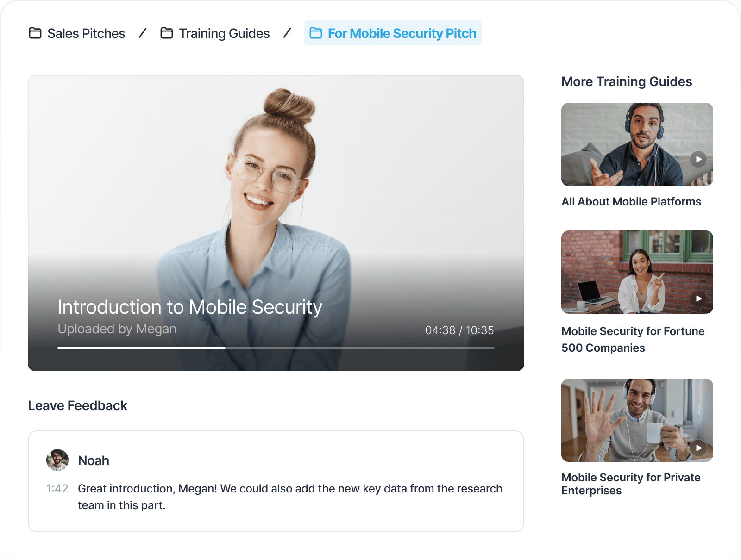Open the All About Mobile Platforms title
This screenshot has width=741, height=560.
click(631, 202)
